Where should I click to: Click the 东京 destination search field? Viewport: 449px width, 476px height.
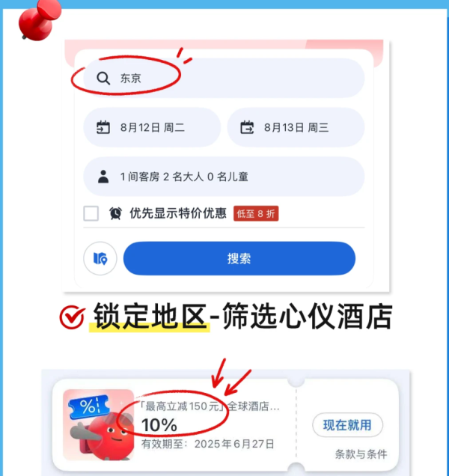click(224, 78)
